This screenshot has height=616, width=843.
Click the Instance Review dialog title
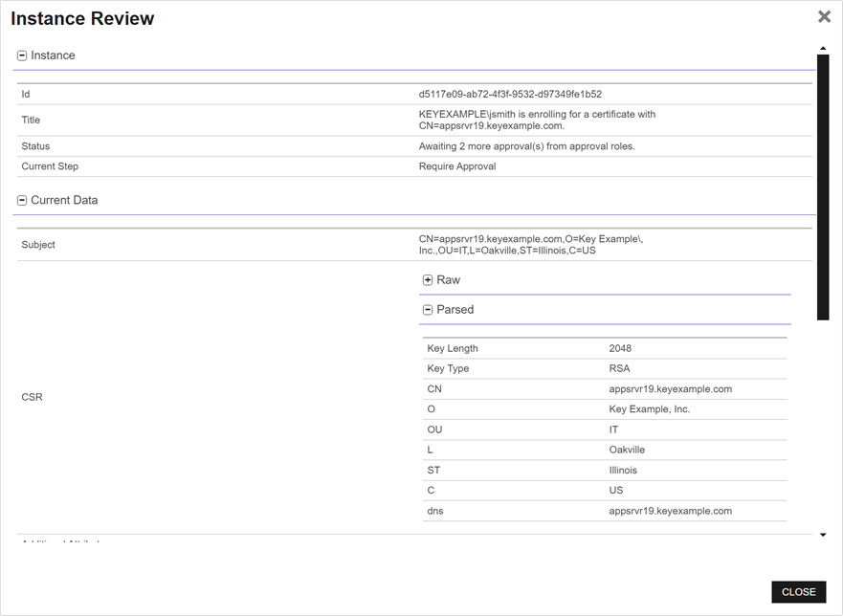point(82,18)
